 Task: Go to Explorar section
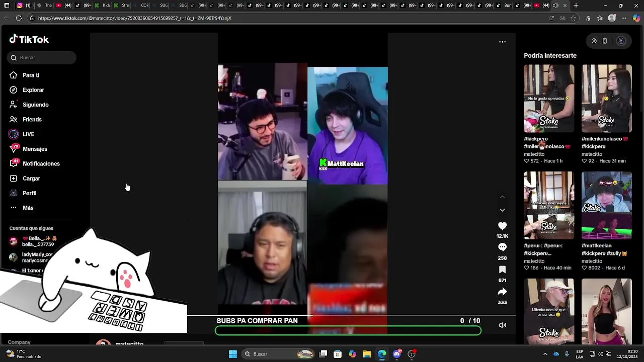pyautogui.click(x=33, y=90)
